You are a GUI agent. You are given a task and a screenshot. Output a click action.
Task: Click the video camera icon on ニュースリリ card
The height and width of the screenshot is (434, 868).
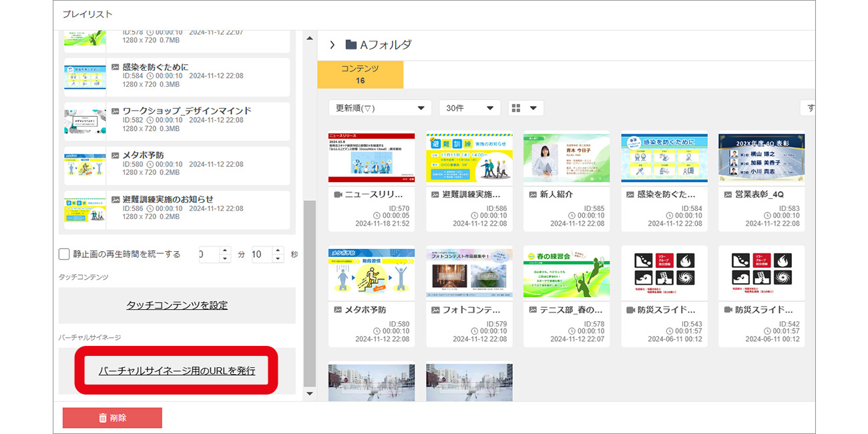point(338,194)
